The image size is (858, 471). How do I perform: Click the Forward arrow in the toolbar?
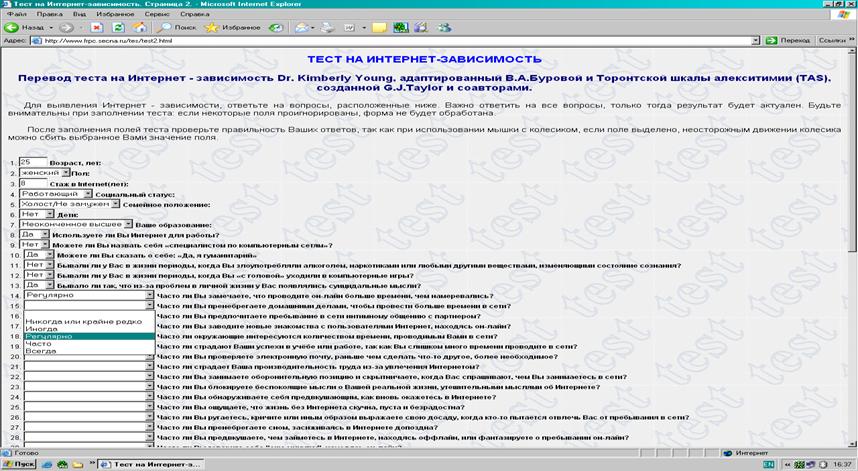[66, 27]
